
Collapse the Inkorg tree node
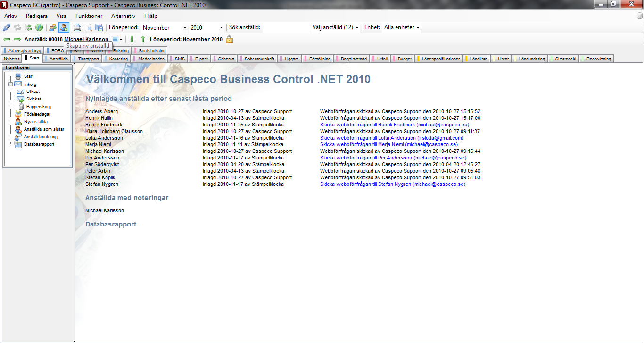point(10,84)
